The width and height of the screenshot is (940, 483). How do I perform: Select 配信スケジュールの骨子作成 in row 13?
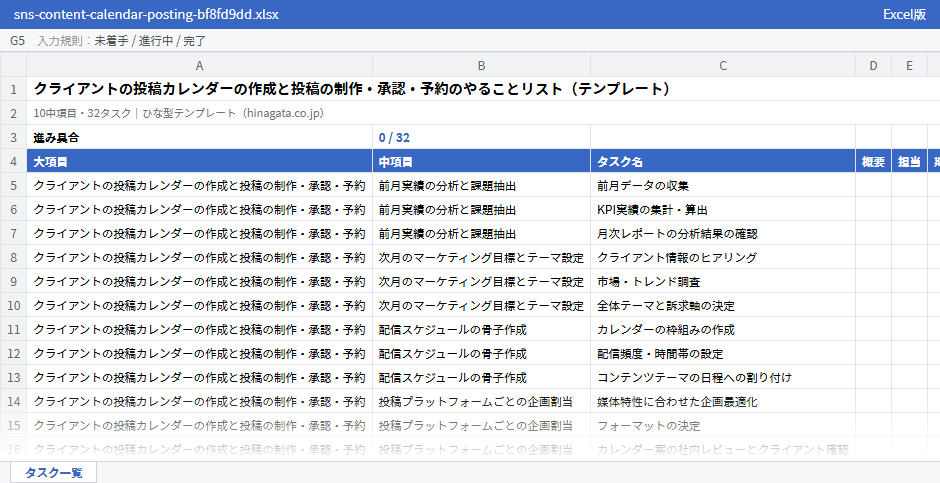pos(481,377)
